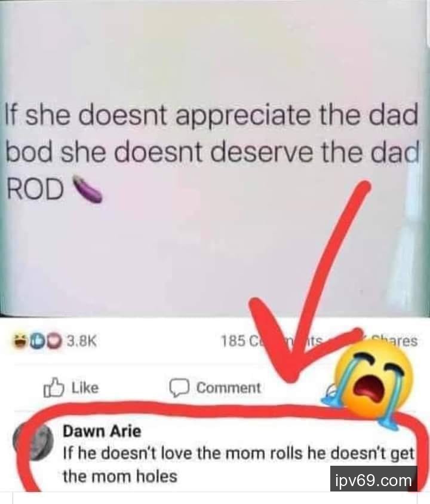Click the Haha laughing reaction icon

21,341
